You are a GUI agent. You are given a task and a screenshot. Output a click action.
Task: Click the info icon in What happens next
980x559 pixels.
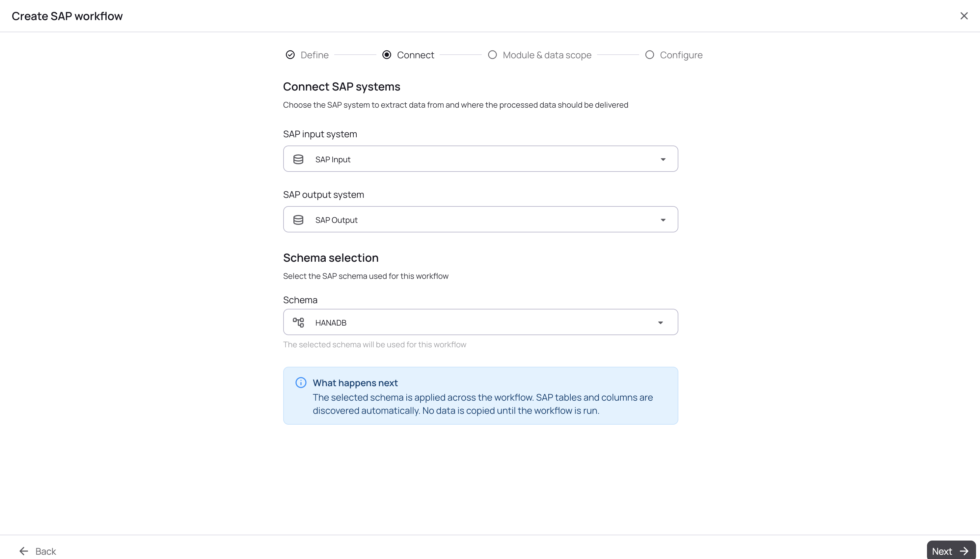click(301, 383)
